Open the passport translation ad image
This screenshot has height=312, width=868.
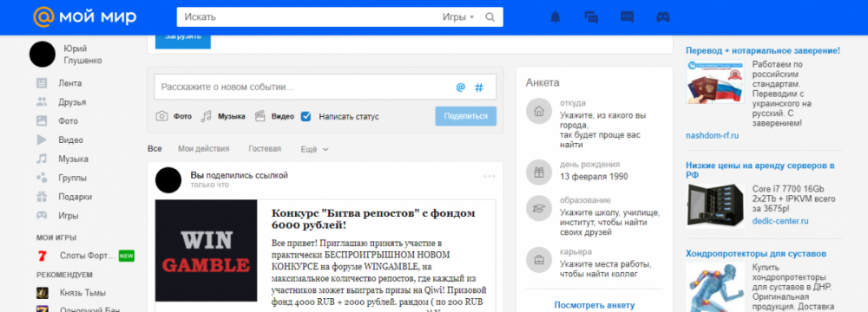click(x=715, y=81)
